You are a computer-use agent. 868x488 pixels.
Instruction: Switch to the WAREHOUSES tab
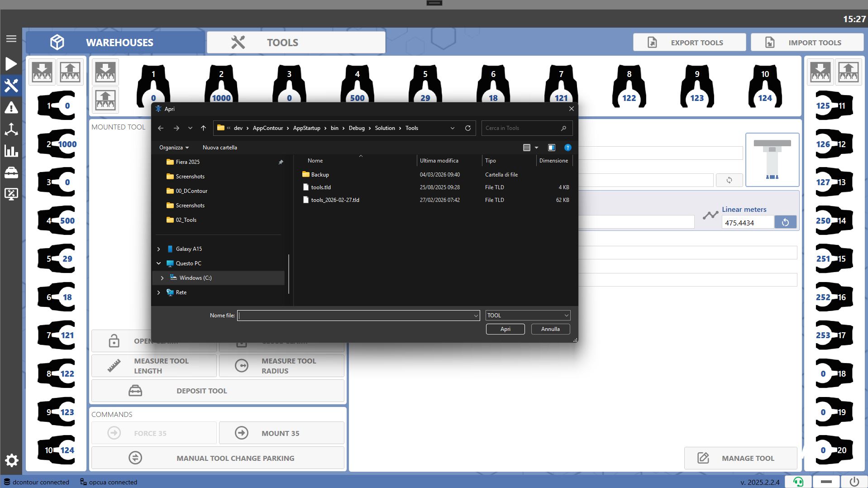pyautogui.click(x=115, y=43)
